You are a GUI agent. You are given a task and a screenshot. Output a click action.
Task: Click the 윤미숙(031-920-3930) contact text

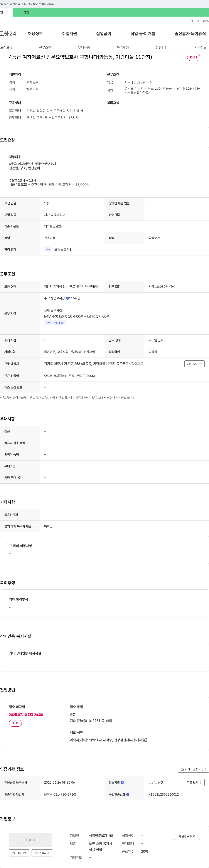click(60, 794)
